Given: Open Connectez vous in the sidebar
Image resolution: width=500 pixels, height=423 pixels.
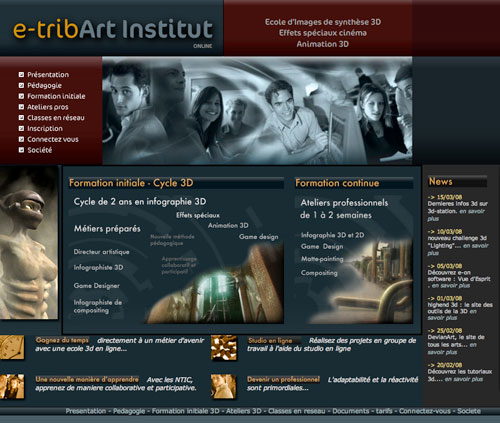Looking at the screenshot, I should point(53,139).
